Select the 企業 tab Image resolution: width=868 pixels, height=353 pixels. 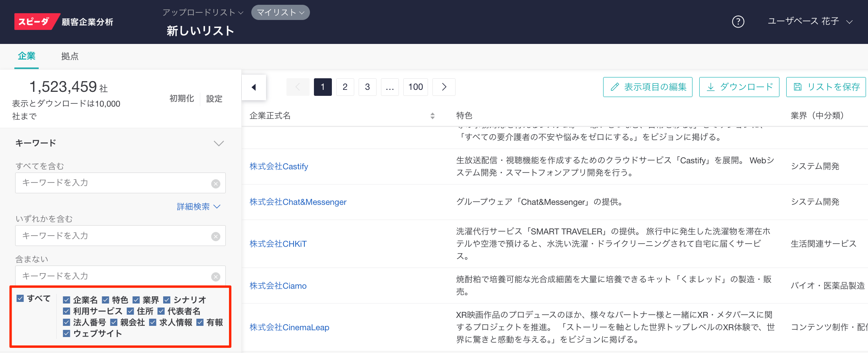coord(26,56)
